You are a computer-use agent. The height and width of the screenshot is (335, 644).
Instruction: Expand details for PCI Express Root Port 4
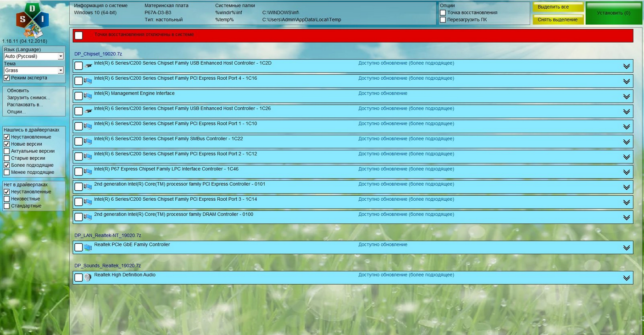point(627,82)
